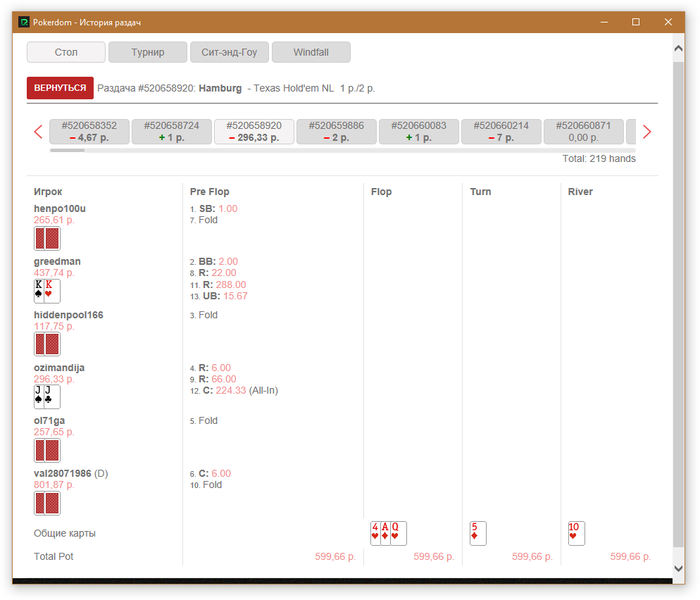
Task: Click hiddenpool166's face-down cards
Action: [47, 344]
